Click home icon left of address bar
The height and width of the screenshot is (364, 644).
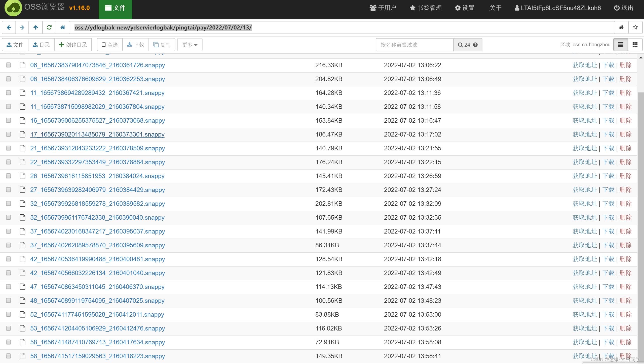(63, 27)
